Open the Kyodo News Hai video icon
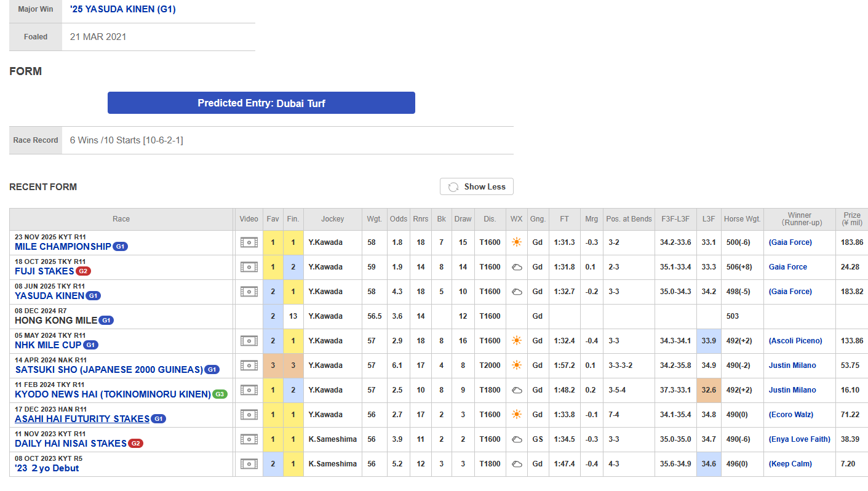Screen dimensions: 868x491 (249, 390)
